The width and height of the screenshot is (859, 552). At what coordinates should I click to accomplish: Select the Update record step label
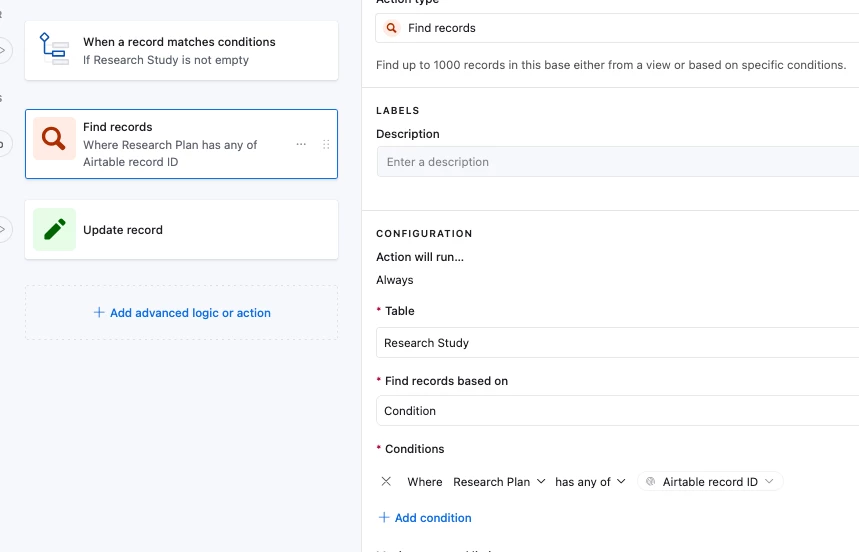click(123, 230)
